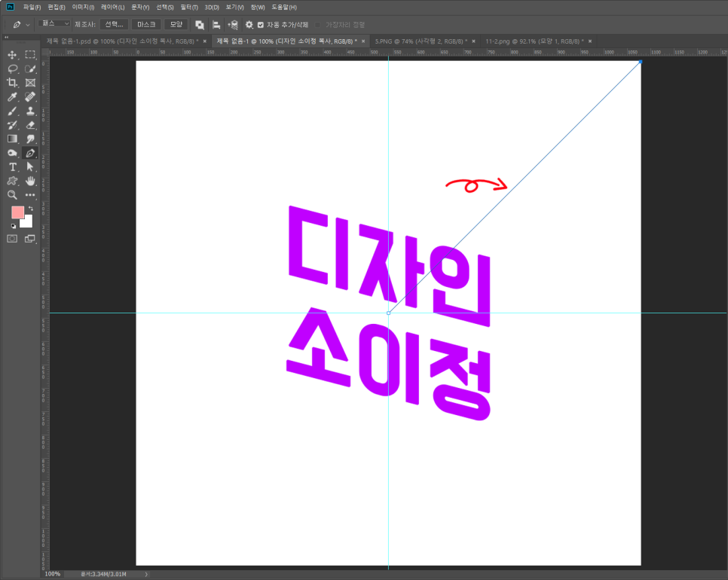This screenshot has width=728, height=580.
Task: Toggle the 자동 추가/삭제 checkbox
Action: click(x=261, y=25)
